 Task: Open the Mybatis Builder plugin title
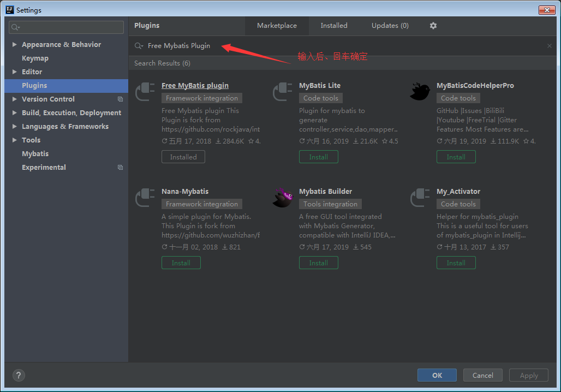pyautogui.click(x=326, y=192)
